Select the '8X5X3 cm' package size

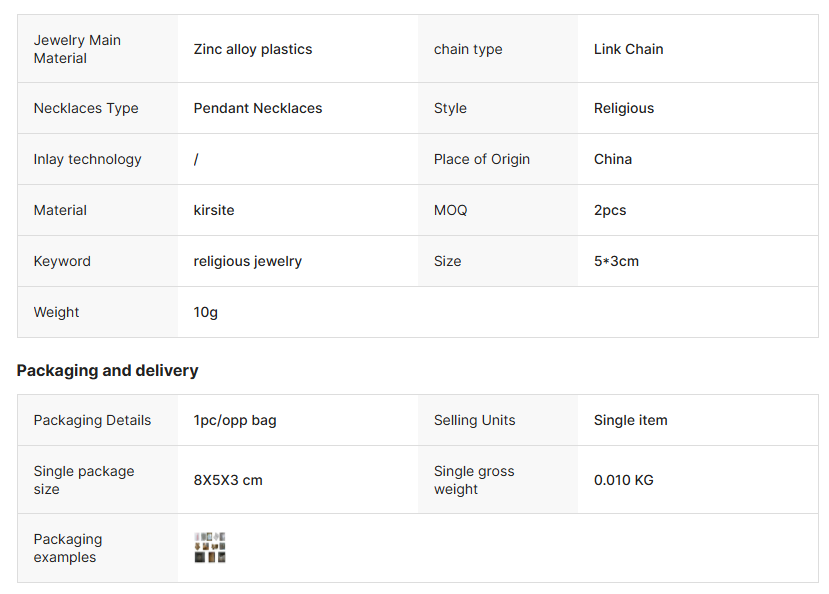tap(228, 480)
